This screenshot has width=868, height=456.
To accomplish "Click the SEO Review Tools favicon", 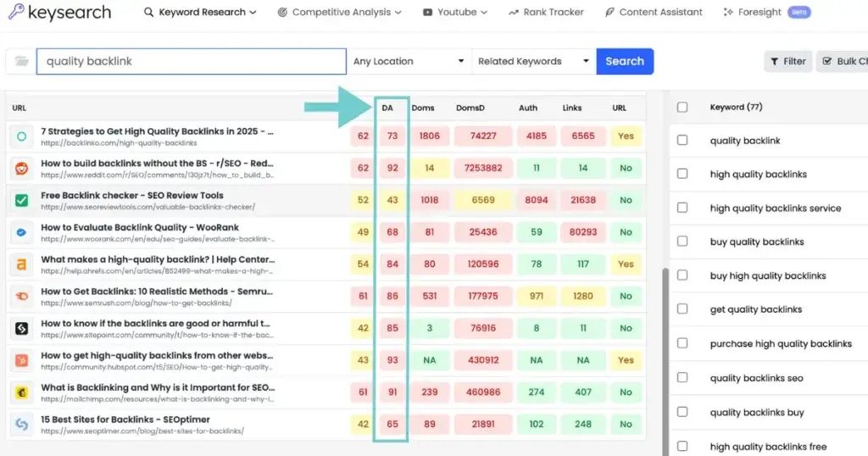I will pyautogui.click(x=21, y=200).
